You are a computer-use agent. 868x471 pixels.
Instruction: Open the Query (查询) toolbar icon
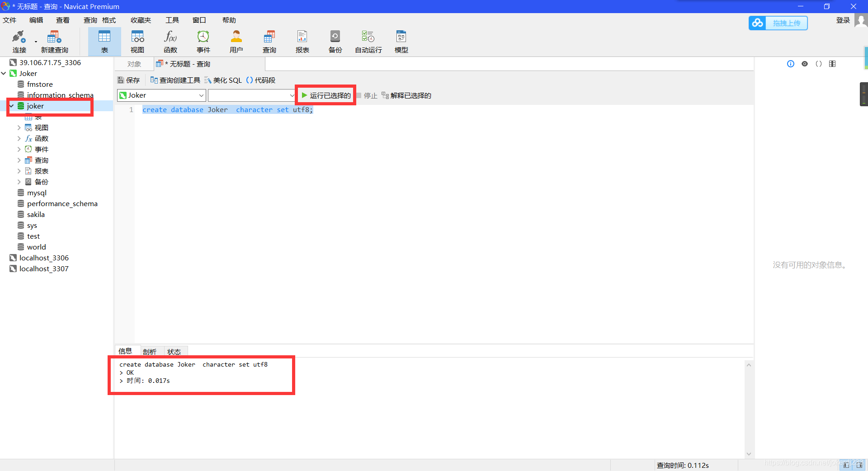[x=269, y=42]
